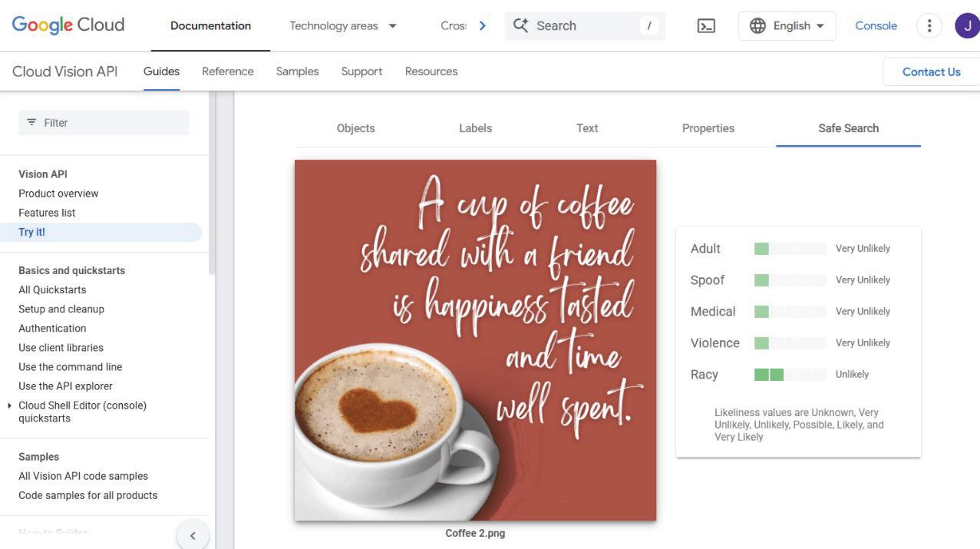Click in the Search input field
The image size is (980, 549).
tap(585, 25)
